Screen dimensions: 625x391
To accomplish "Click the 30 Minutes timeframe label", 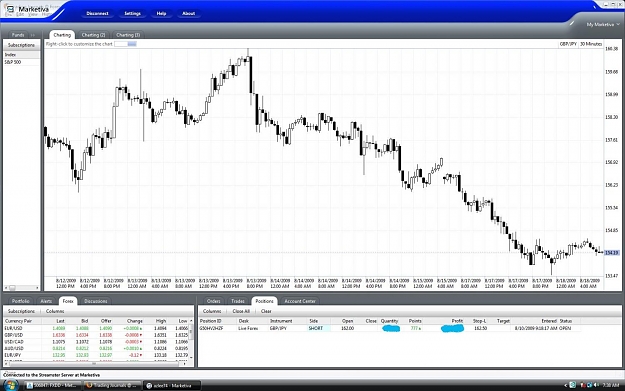I will pos(591,44).
